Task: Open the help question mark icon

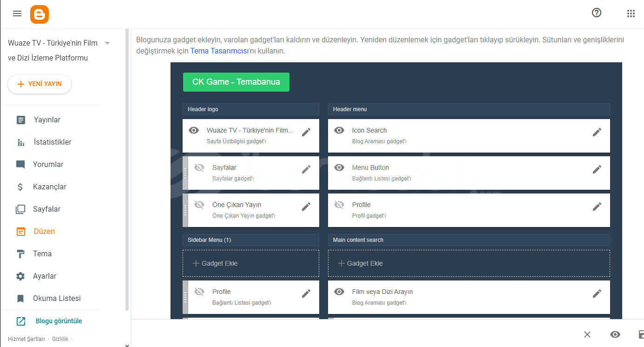Action: (x=597, y=13)
